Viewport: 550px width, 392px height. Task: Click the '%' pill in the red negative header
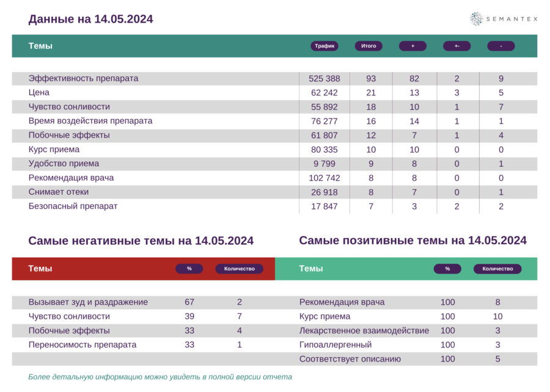(x=189, y=269)
